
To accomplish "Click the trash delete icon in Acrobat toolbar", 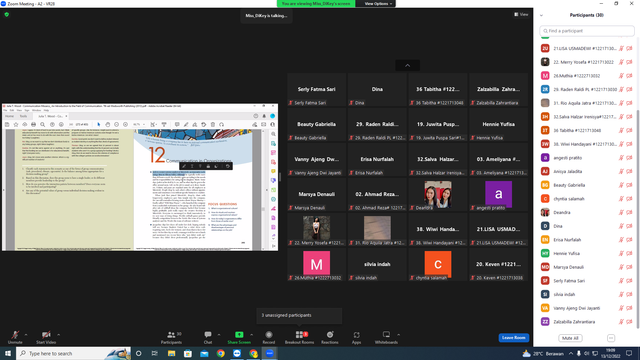I will click(x=213, y=124).
